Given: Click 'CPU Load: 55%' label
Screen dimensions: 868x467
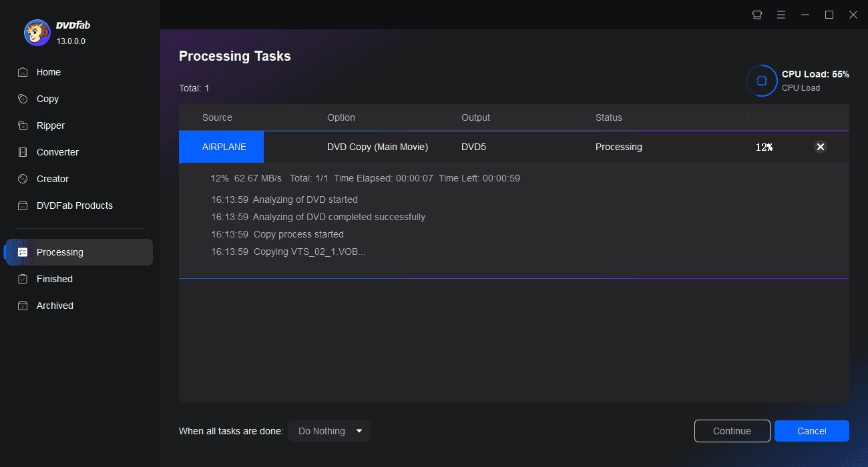Looking at the screenshot, I should click(815, 74).
